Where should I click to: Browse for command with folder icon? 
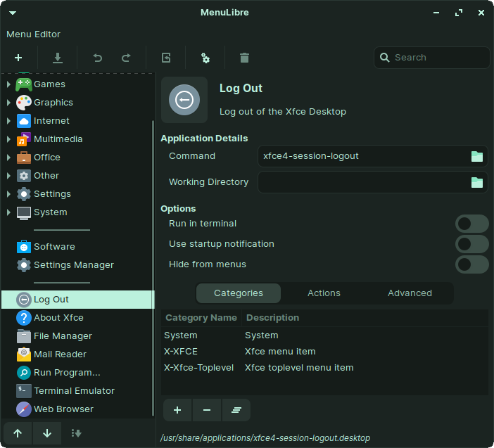(477, 156)
